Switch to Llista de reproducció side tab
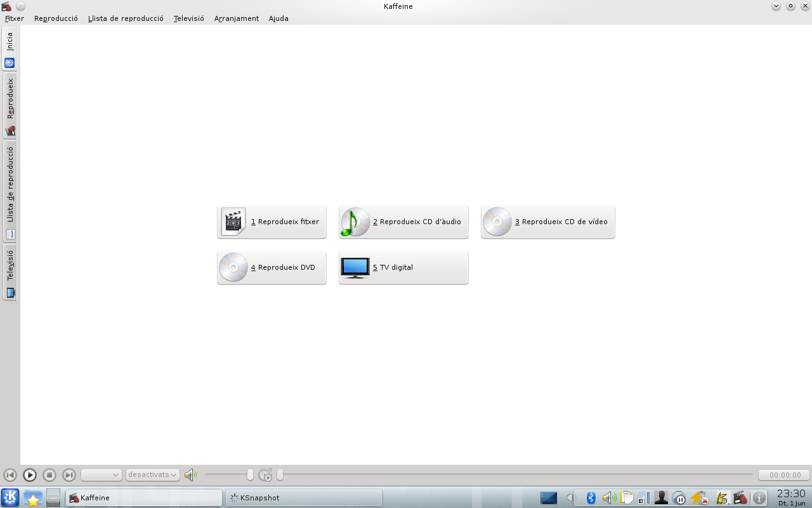Viewport: 812px width, 508px height. click(10, 192)
